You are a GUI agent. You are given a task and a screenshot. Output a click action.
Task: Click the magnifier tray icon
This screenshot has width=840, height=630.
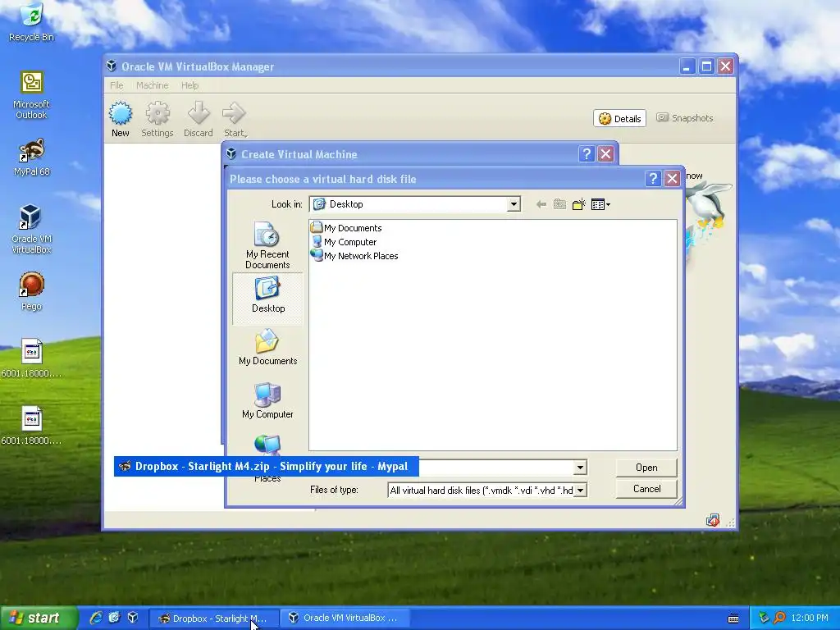pos(780,618)
